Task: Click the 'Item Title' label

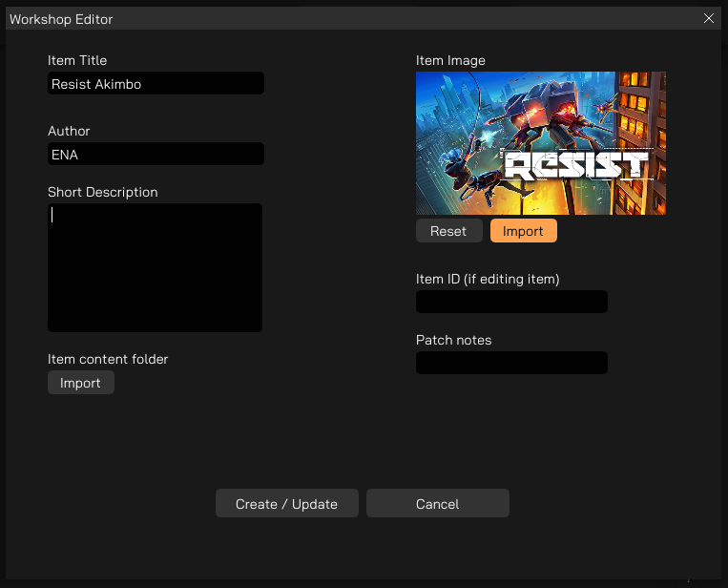Action: click(77, 60)
